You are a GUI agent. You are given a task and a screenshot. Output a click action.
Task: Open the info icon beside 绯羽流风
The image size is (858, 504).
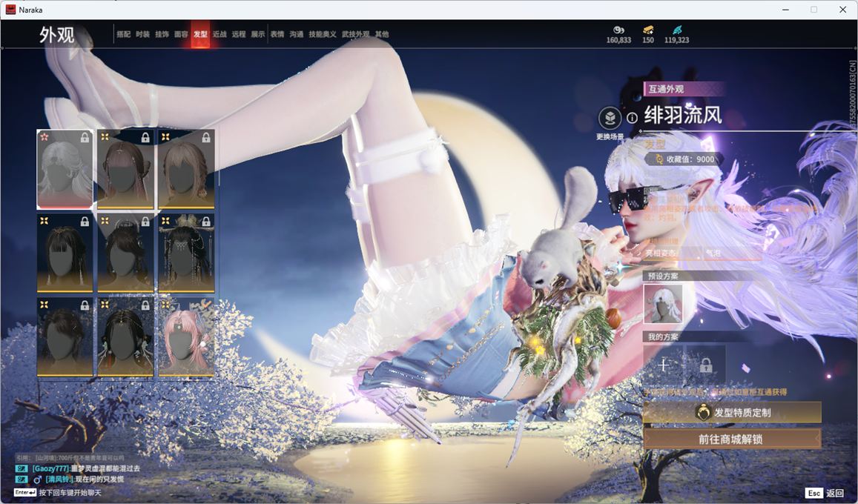pyautogui.click(x=632, y=118)
